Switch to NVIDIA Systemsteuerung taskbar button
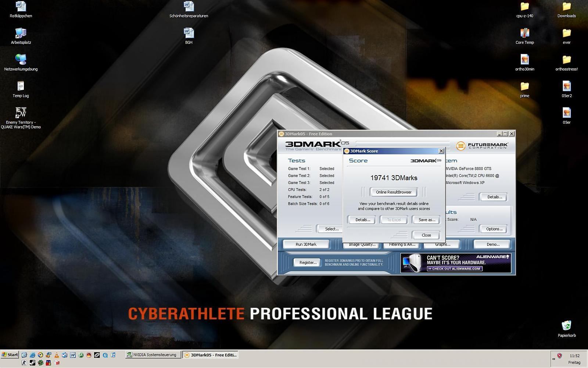The width and height of the screenshot is (588, 368). pyautogui.click(x=153, y=355)
